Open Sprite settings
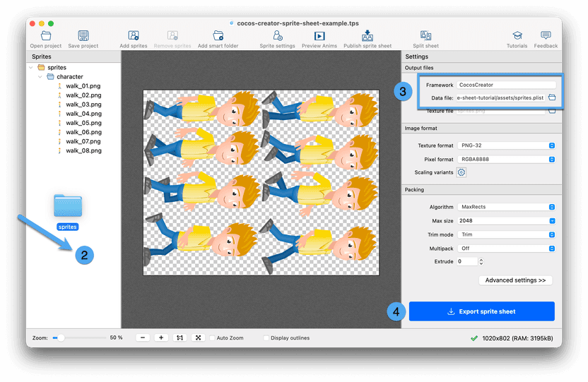Screen dimensions: 588x382 278,40
